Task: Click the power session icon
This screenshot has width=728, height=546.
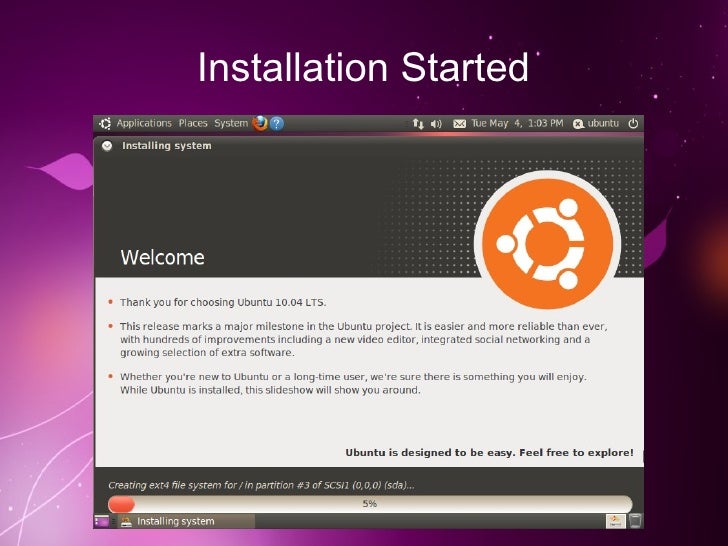Action: (633, 124)
